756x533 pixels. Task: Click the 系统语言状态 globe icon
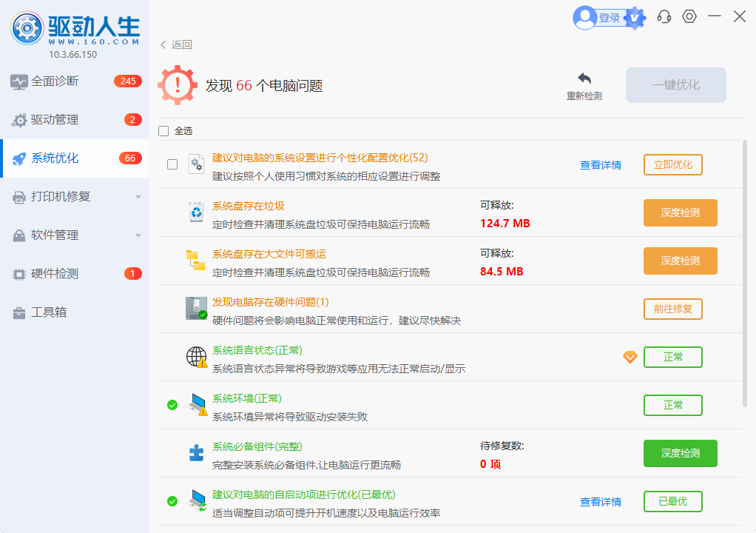[197, 358]
